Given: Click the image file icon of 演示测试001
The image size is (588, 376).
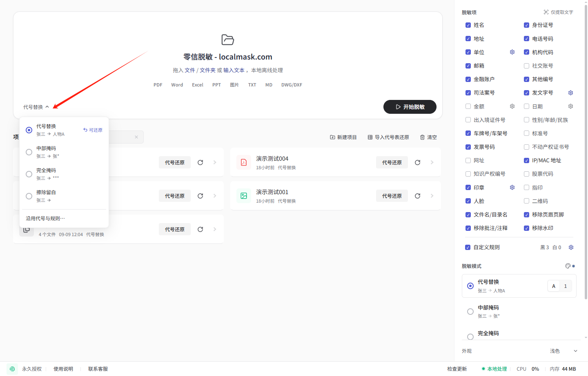Looking at the screenshot, I should 244,196.
